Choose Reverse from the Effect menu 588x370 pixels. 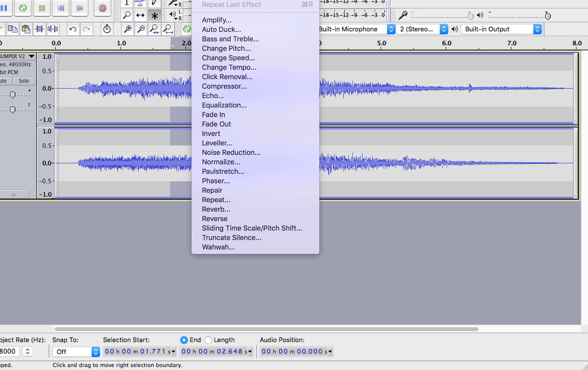[x=214, y=219]
